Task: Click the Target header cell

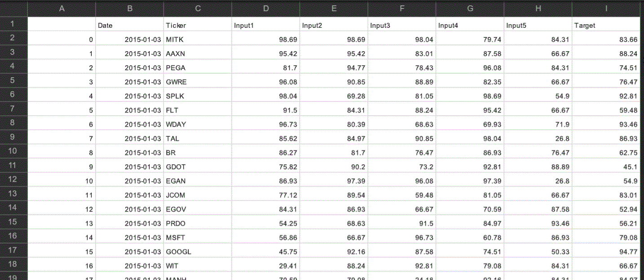Action: [606, 26]
